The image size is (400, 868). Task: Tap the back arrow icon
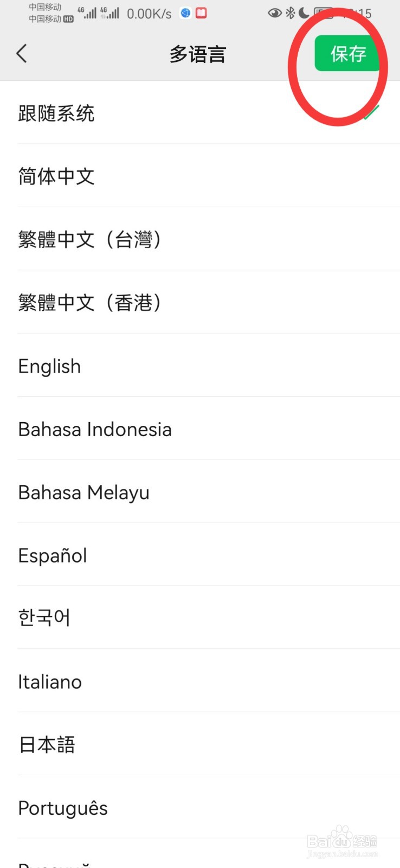coord(22,54)
